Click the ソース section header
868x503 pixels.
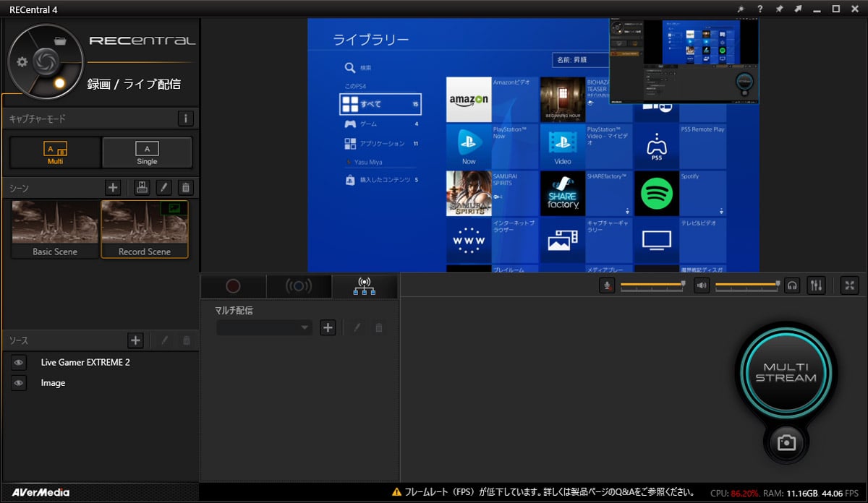point(19,340)
